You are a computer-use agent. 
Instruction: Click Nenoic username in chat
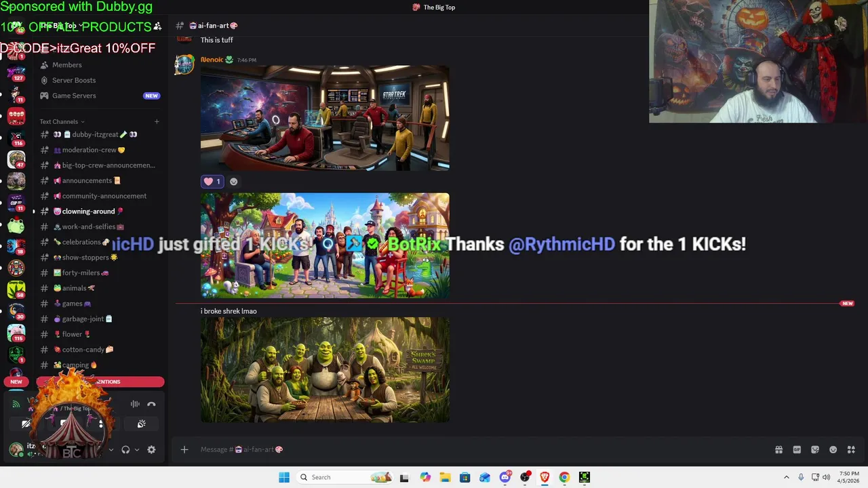click(x=212, y=60)
